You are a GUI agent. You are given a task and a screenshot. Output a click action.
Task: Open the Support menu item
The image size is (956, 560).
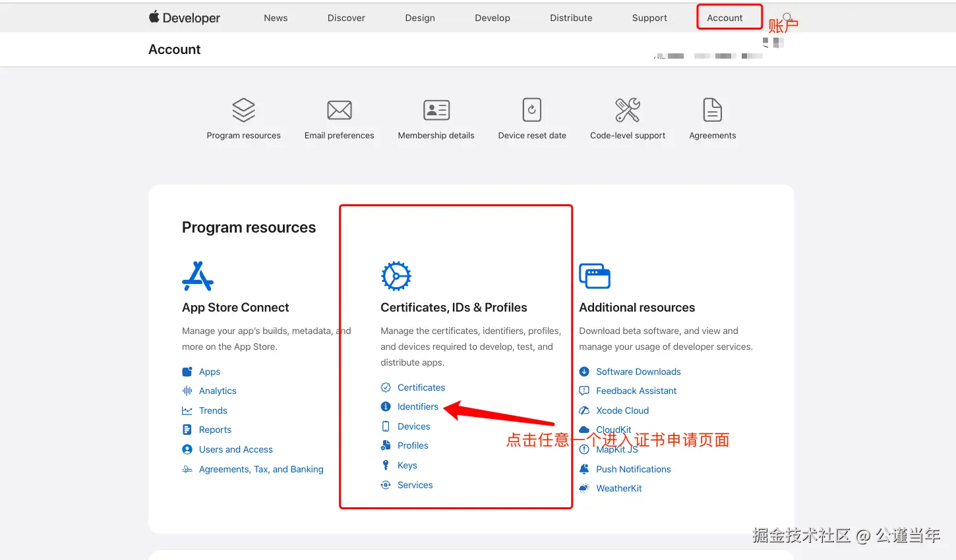tap(649, 18)
